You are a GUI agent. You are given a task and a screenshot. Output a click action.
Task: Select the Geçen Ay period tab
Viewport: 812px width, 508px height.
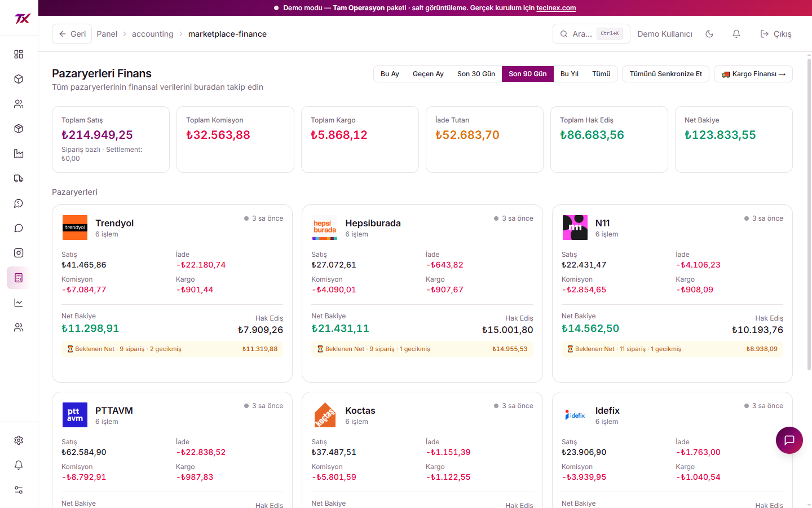pos(428,74)
